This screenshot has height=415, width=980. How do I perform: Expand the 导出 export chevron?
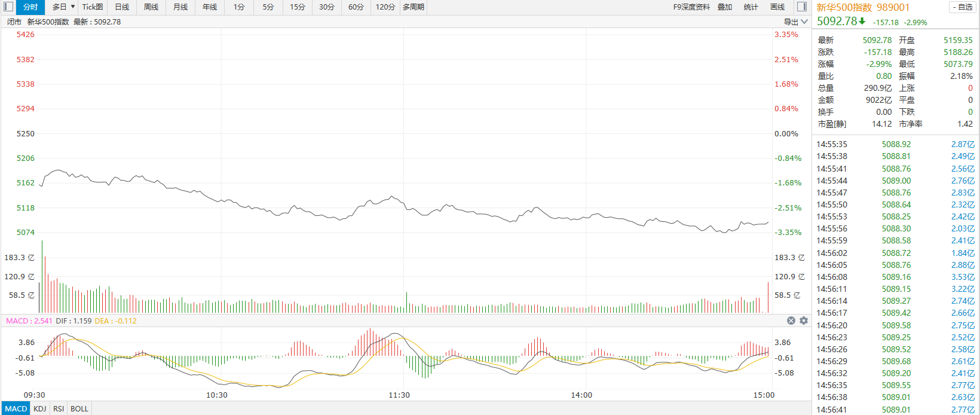[804, 22]
